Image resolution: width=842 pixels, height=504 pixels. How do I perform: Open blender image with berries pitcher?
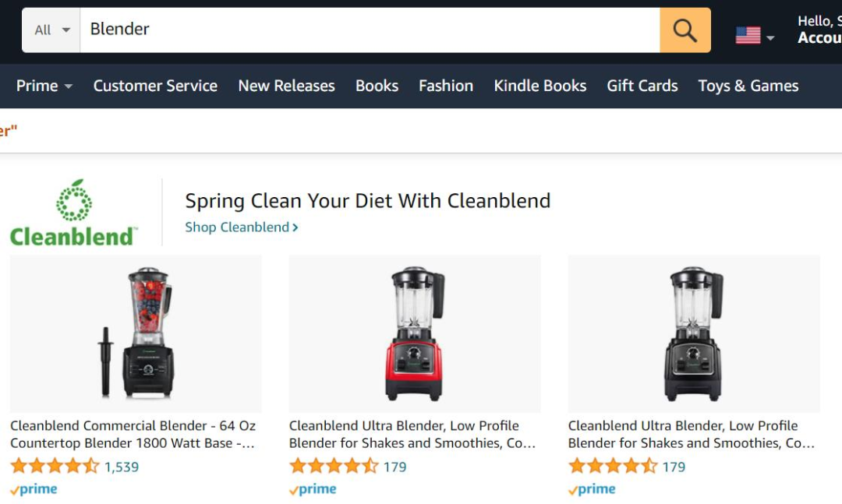pyautogui.click(x=136, y=333)
